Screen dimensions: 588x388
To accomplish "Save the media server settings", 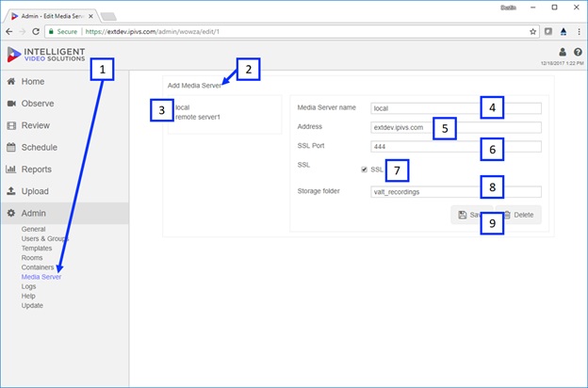I will point(471,215).
